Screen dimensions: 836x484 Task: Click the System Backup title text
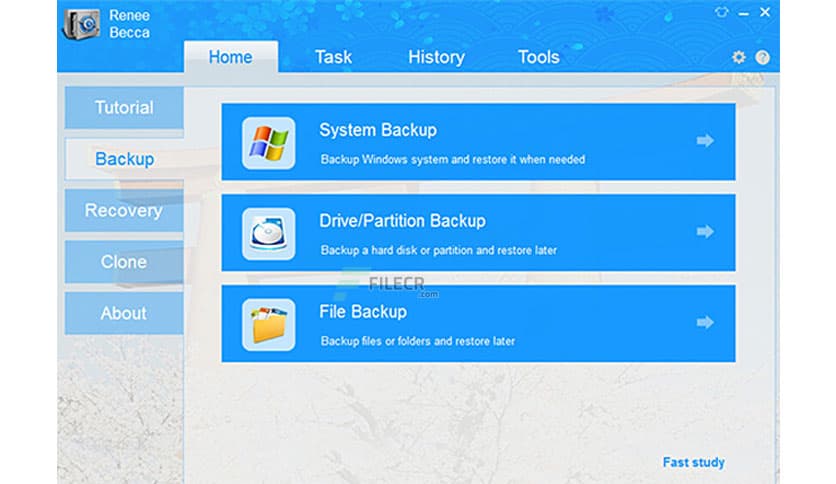[378, 130]
